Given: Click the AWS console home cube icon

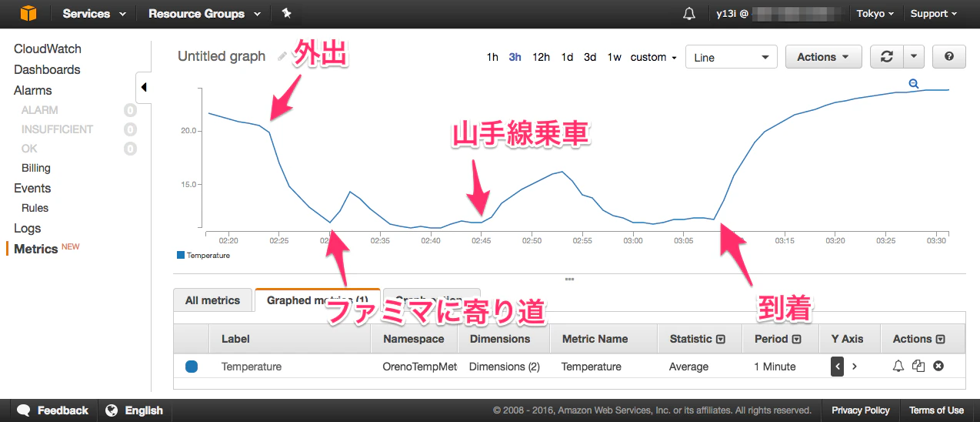Looking at the screenshot, I should point(28,13).
